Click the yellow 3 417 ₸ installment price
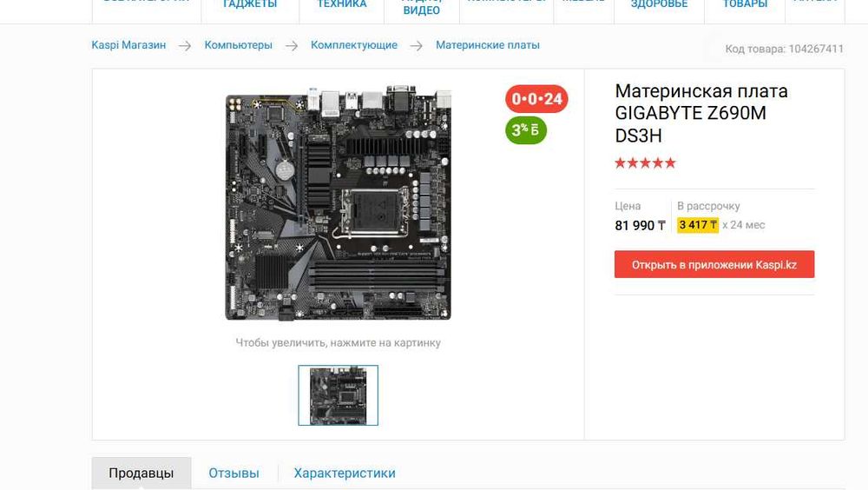Image resolution: width=868 pixels, height=490 pixels. 698,225
